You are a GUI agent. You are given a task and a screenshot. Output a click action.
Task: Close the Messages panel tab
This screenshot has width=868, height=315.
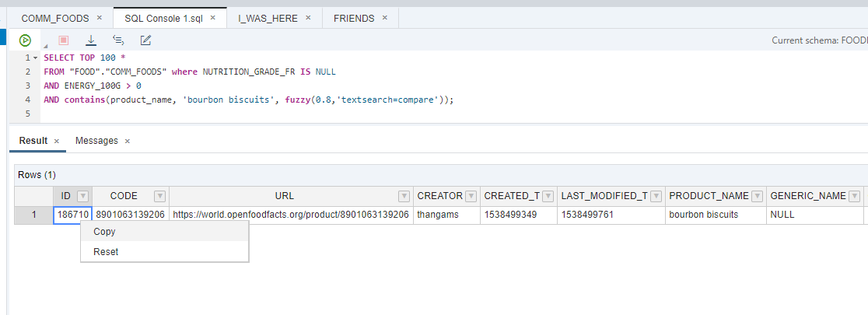128,142
